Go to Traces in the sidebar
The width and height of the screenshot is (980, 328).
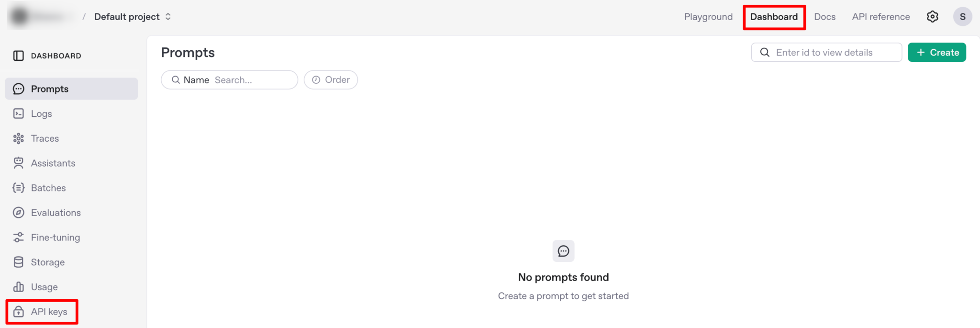pyautogui.click(x=45, y=138)
